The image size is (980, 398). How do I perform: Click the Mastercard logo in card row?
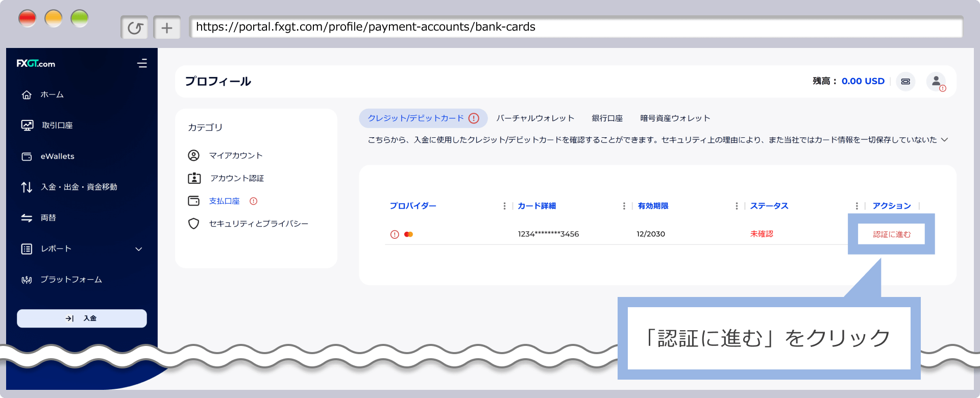tap(408, 235)
